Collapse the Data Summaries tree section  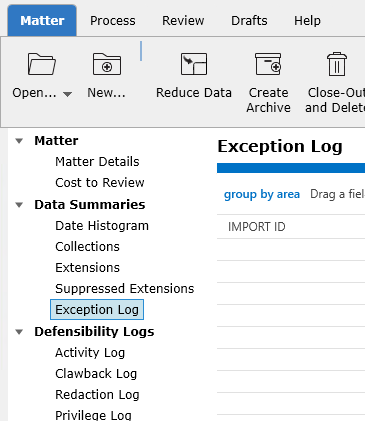pos(19,205)
